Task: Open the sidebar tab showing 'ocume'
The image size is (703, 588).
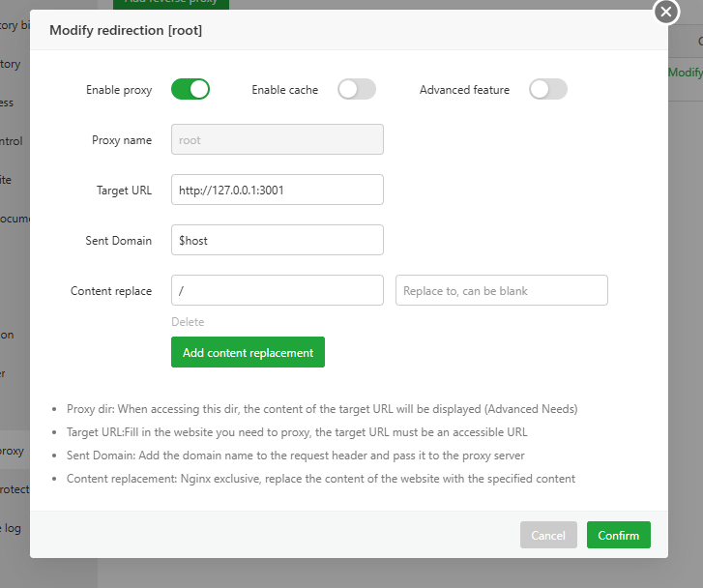Action: 14,219
